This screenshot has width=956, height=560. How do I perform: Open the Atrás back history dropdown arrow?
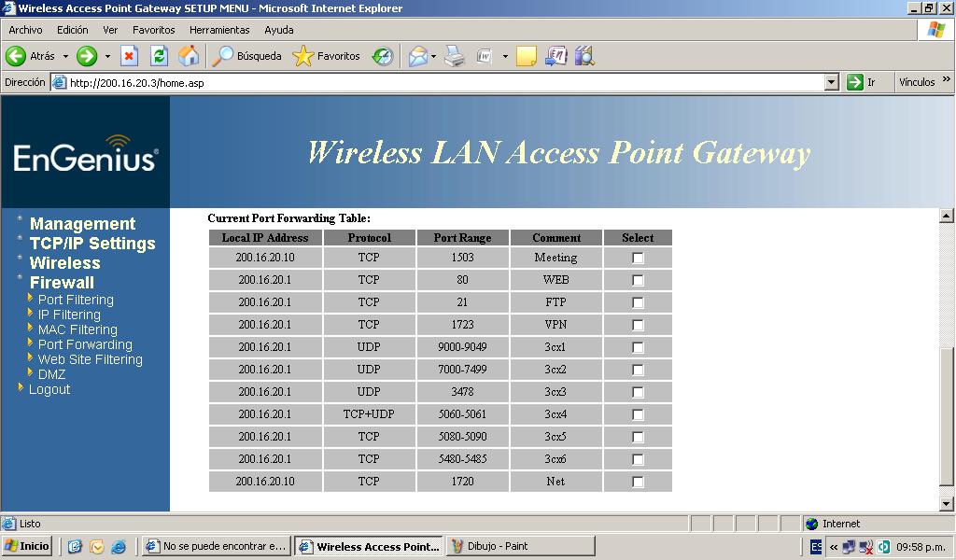pos(65,57)
